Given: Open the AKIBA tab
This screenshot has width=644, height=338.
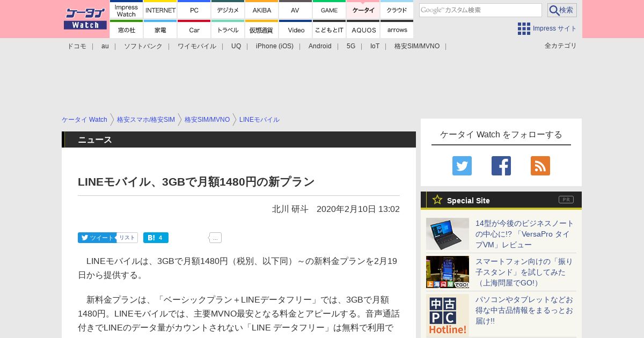Looking at the screenshot, I should [x=261, y=10].
